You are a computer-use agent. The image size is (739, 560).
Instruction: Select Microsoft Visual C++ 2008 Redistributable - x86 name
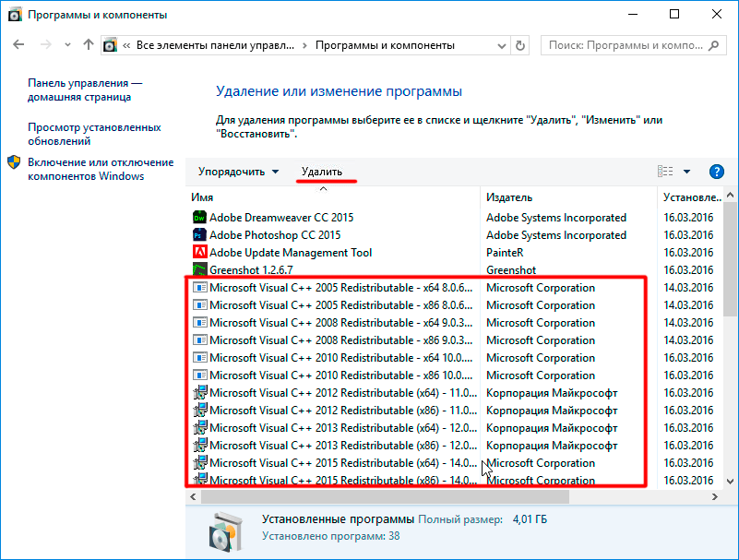(340, 340)
